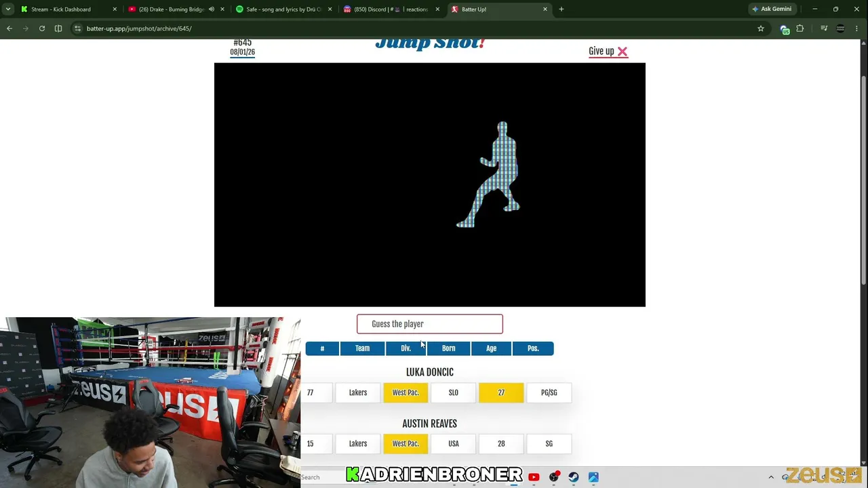Mute audio on the Drake YouTube tab
The width and height of the screenshot is (868, 488).
211,9
